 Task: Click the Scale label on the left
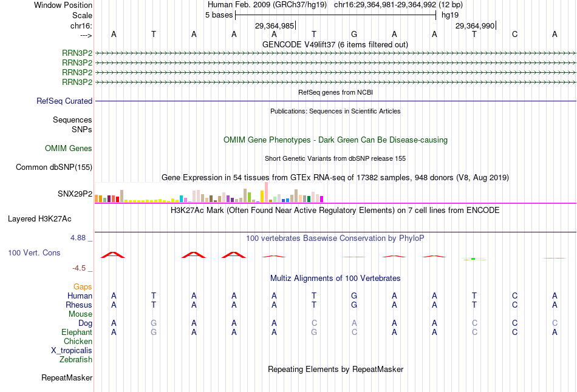point(82,15)
